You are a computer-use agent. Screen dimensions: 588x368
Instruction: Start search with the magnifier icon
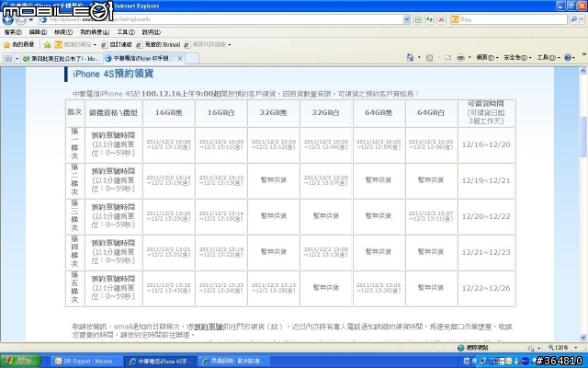(x=573, y=19)
